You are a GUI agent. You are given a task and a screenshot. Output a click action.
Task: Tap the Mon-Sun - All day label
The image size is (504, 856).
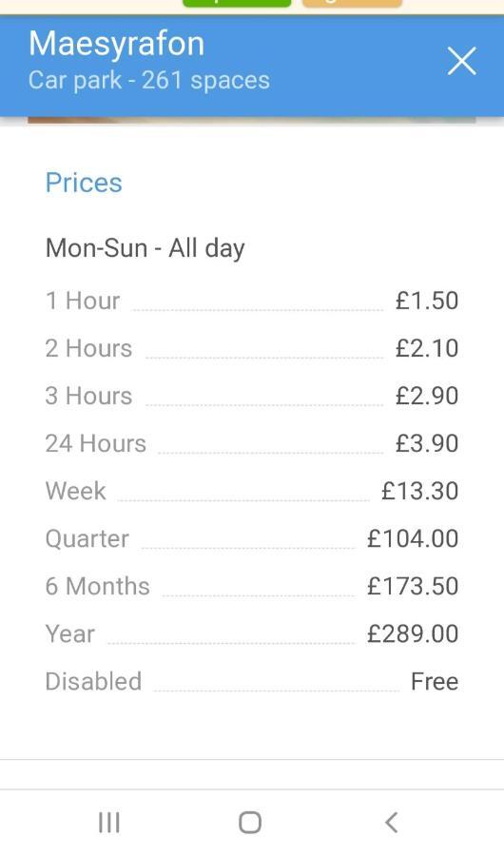(x=145, y=248)
